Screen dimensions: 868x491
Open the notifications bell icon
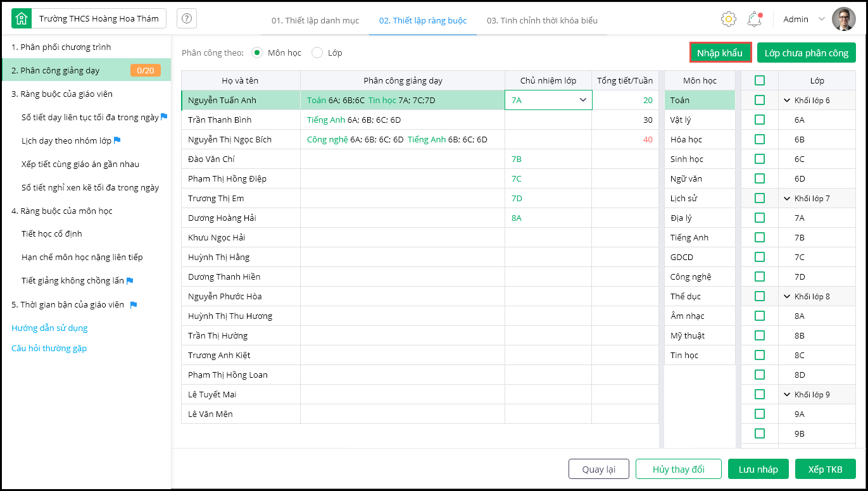click(754, 19)
